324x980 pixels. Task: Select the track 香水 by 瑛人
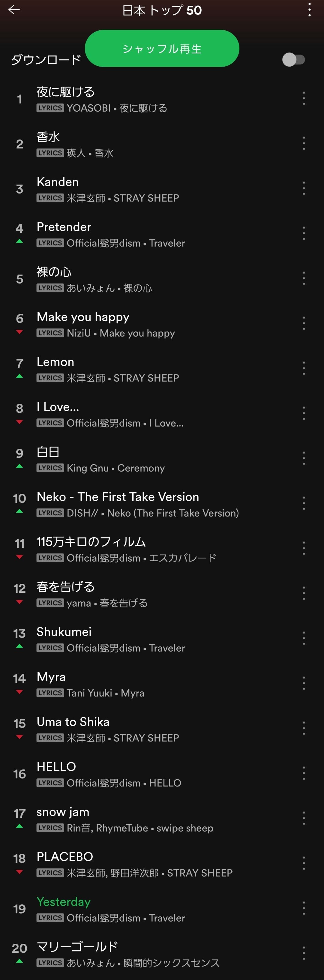162,144
